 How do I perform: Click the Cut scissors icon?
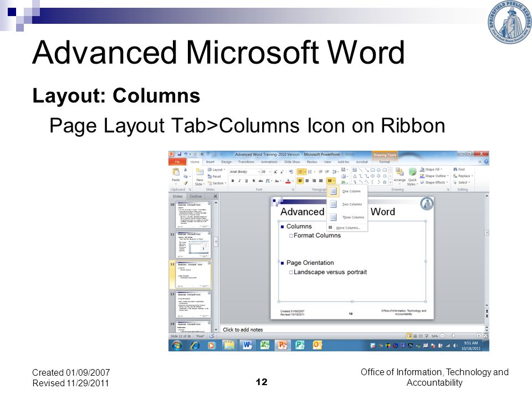coord(186,170)
